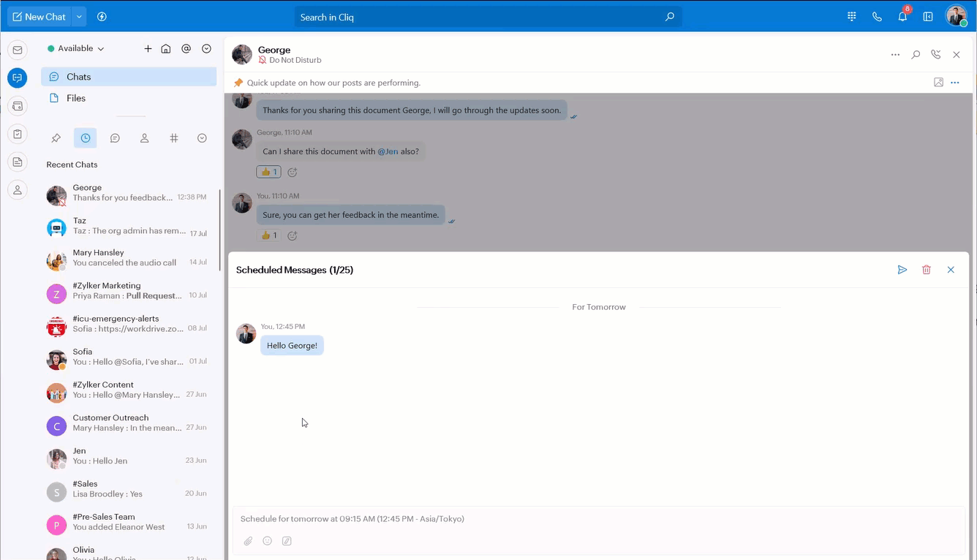Select Files in the left panel
The width and height of the screenshot is (977, 560).
129,98
